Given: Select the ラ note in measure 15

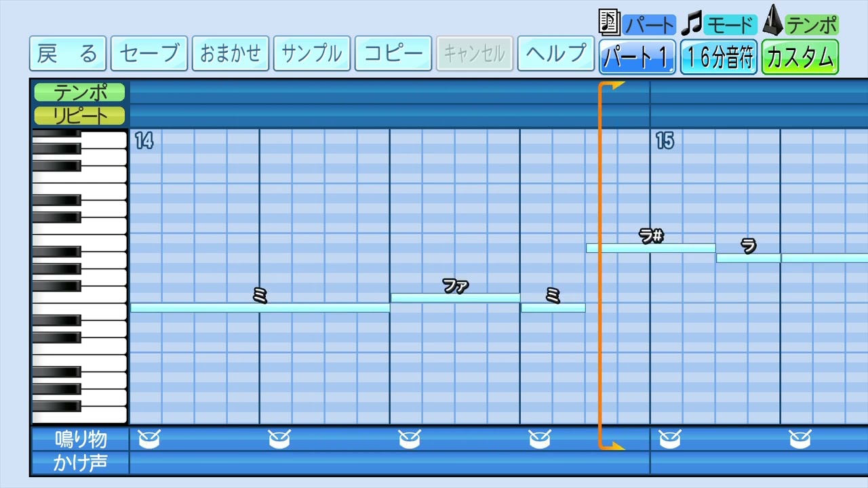Looking at the screenshot, I should click(749, 258).
